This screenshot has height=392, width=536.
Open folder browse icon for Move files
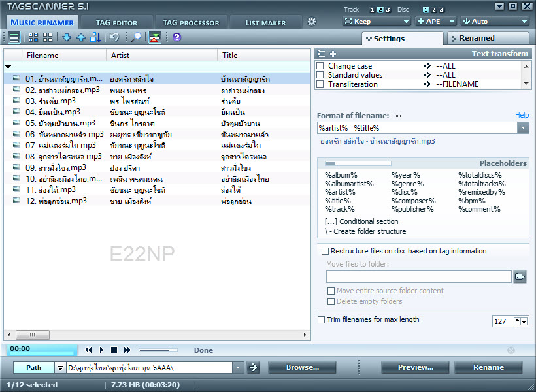[520, 276]
